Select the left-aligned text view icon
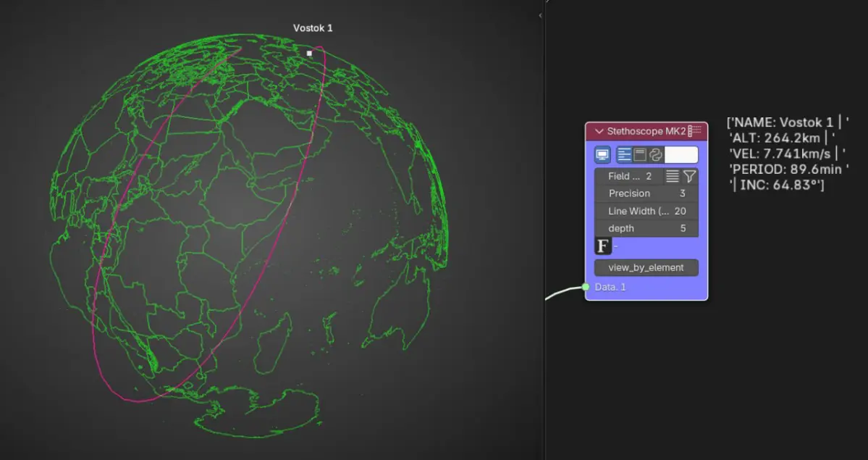The image size is (868, 460). click(624, 154)
